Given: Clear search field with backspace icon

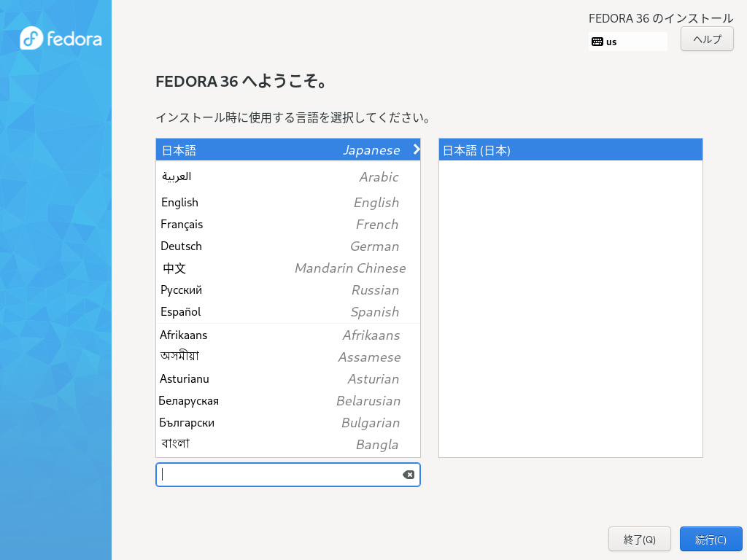Looking at the screenshot, I should click(409, 475).
